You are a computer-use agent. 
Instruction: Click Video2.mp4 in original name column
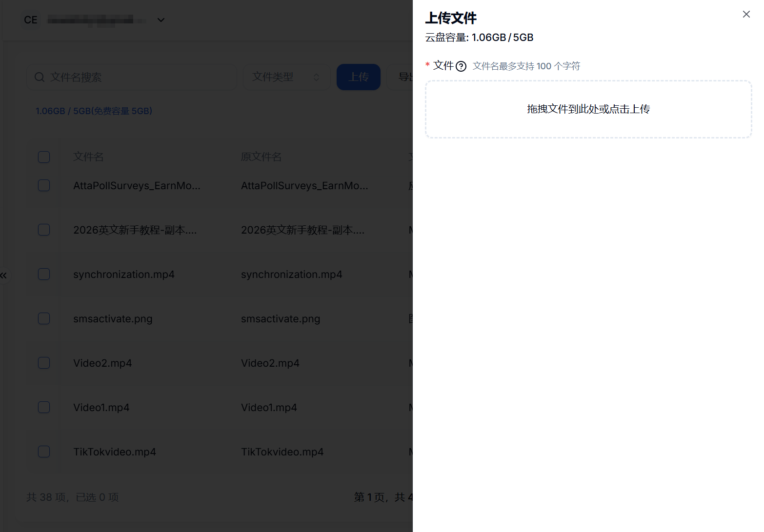270,363
